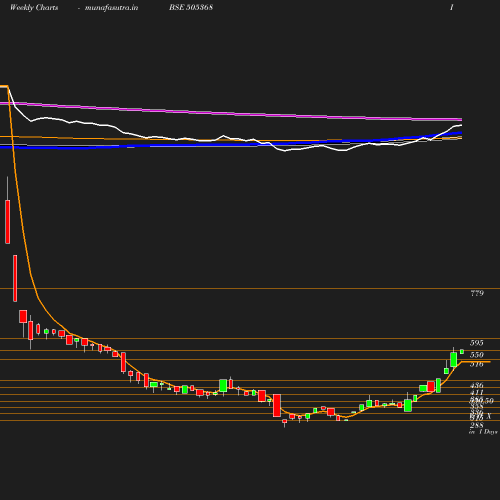Click the 'Weekly Charts' title text

pos(34,7)
